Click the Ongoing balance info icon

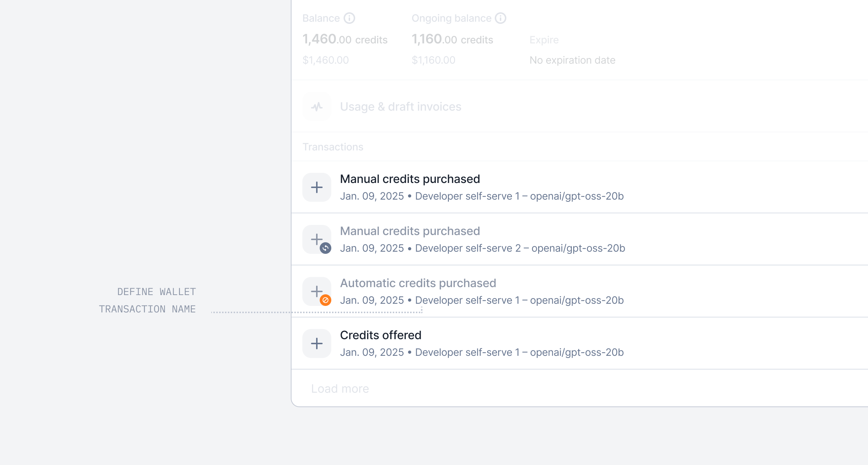tap(501, 18)
